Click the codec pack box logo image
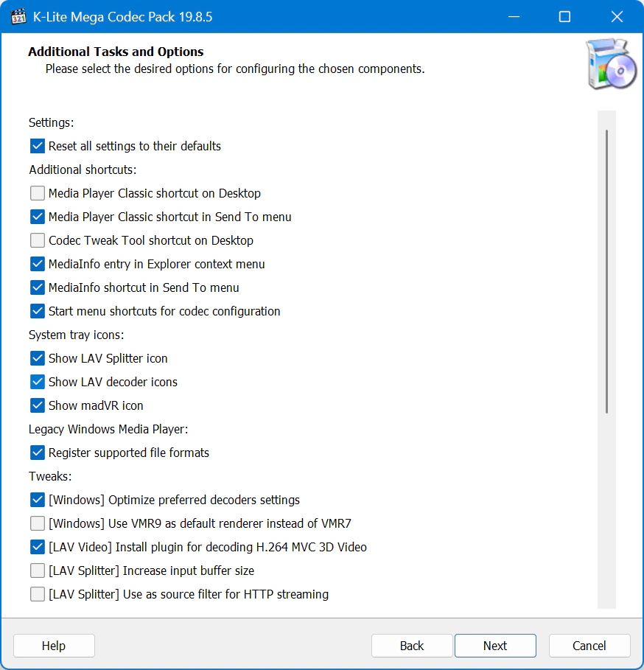The height and width of the screenshot is (670, 644). [611, 64]
